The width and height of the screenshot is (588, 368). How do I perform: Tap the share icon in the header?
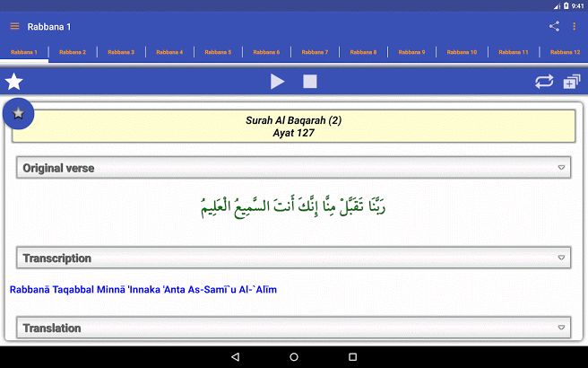(x=554, y=26)
